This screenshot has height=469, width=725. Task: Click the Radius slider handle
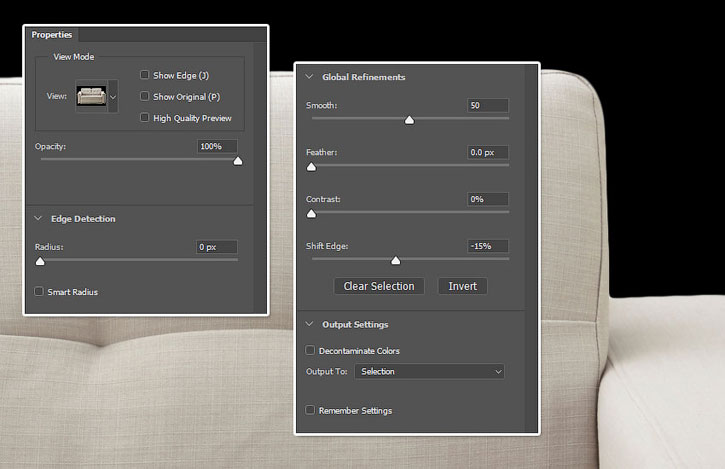tap(40, 262)
